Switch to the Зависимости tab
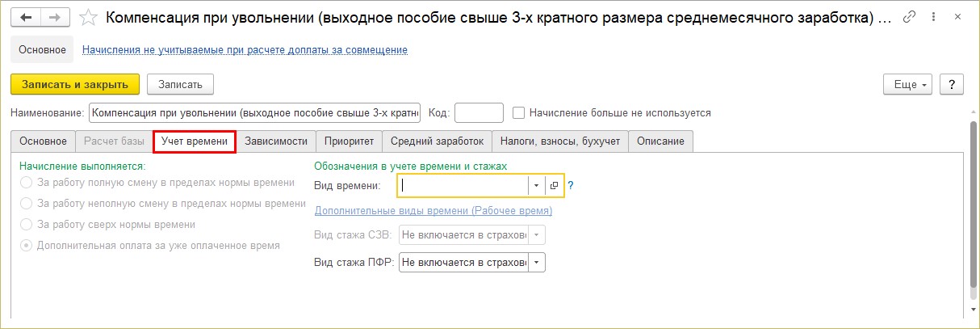The height and width of the screenshot is (329, 980). (276, 141)
